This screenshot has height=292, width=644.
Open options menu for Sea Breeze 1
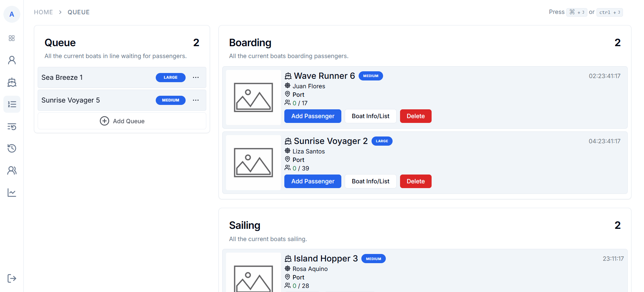196,77
